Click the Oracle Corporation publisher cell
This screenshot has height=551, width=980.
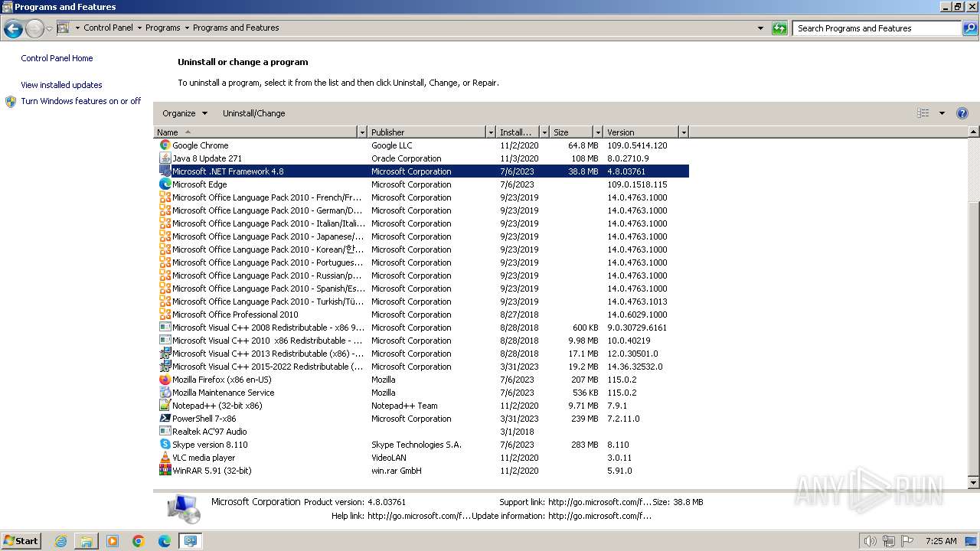coord(407,158)
